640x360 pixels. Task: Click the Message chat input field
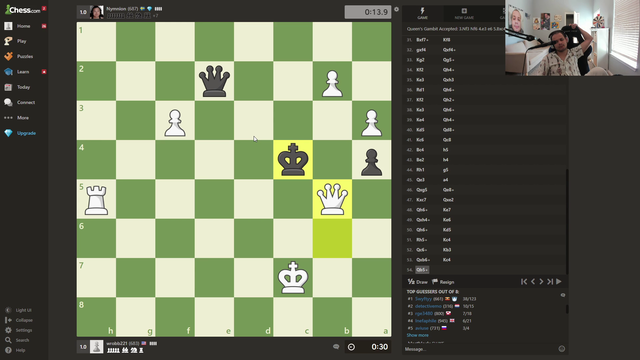(x=480, y=349)
